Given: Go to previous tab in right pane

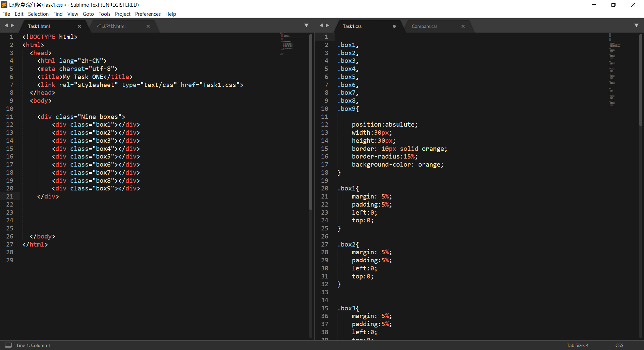Looking at the screenshot, I should coord(321,26).
